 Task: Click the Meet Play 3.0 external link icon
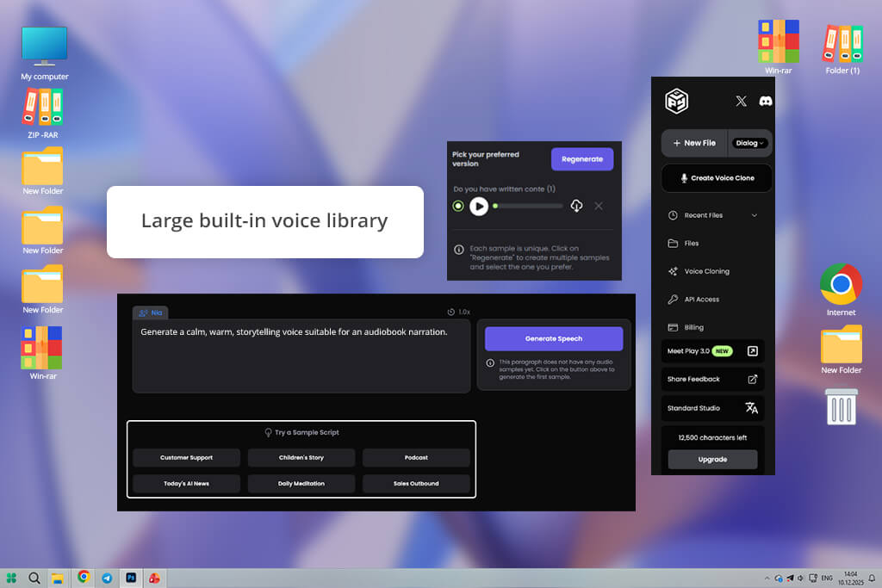[x=752, y=350]
